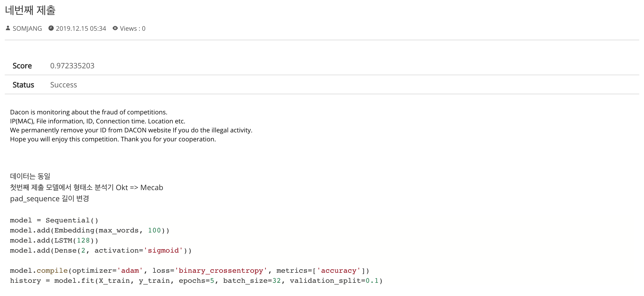This screenshot has width=644, height=296.
Task: Click the Embedding(max_words, 100) code line
Action: (x=90, y=230)
